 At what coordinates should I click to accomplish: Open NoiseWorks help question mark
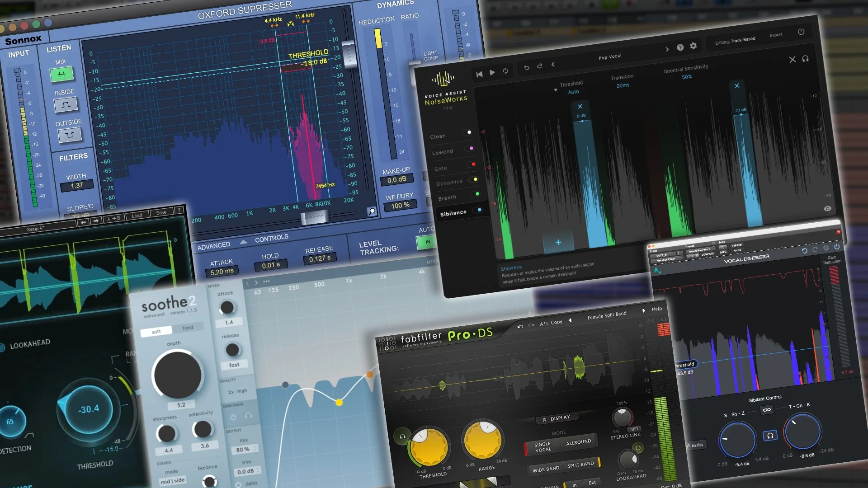pos(680,47)
